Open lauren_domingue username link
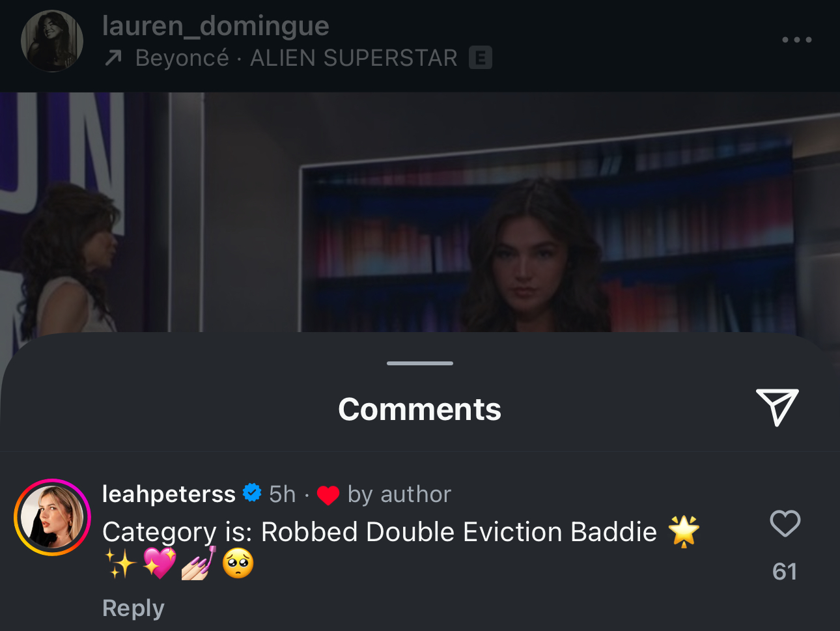Screen dimensions: 840x631 pos(216,25)
